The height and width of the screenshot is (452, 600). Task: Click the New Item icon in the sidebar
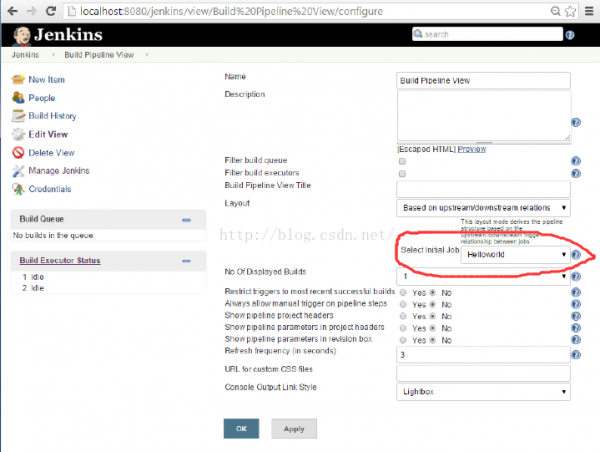18,80
